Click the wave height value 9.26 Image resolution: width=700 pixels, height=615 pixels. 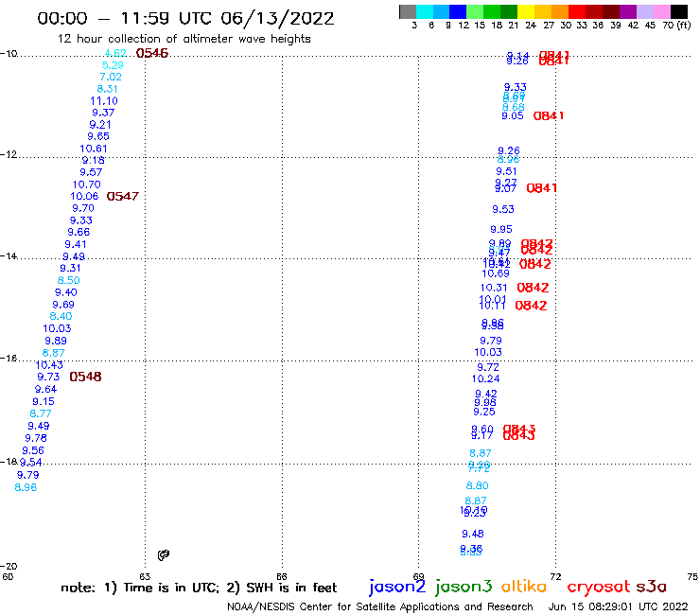(509, 150)
